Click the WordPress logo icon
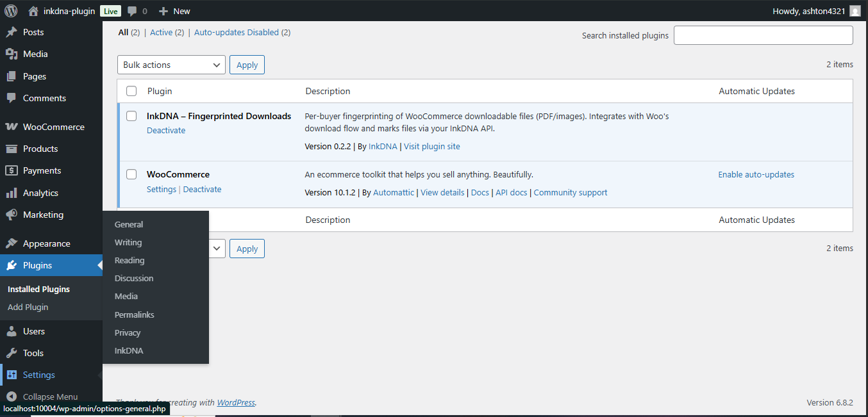The height and width of the screenshot is (417, 868). 11,11
